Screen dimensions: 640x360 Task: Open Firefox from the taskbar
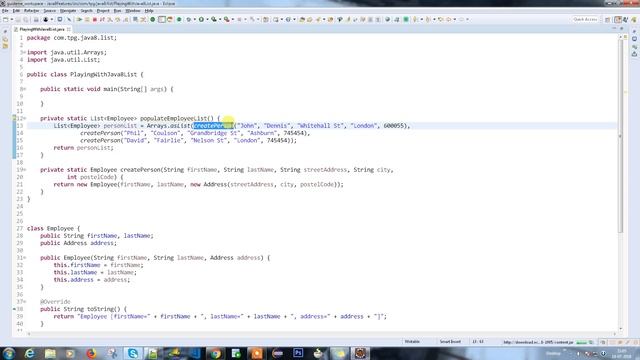(x=91, y=353)
